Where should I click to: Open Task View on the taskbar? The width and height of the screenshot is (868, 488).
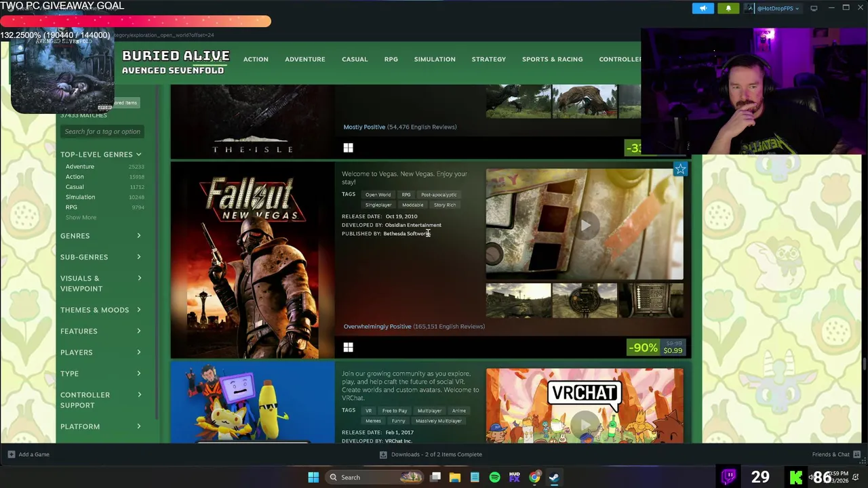pos(435,477)
